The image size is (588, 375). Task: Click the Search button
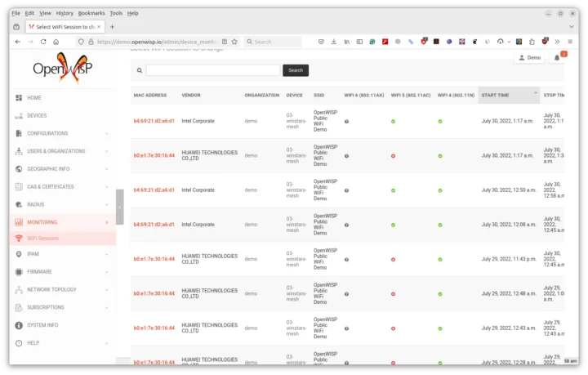(x=296, y=70)
